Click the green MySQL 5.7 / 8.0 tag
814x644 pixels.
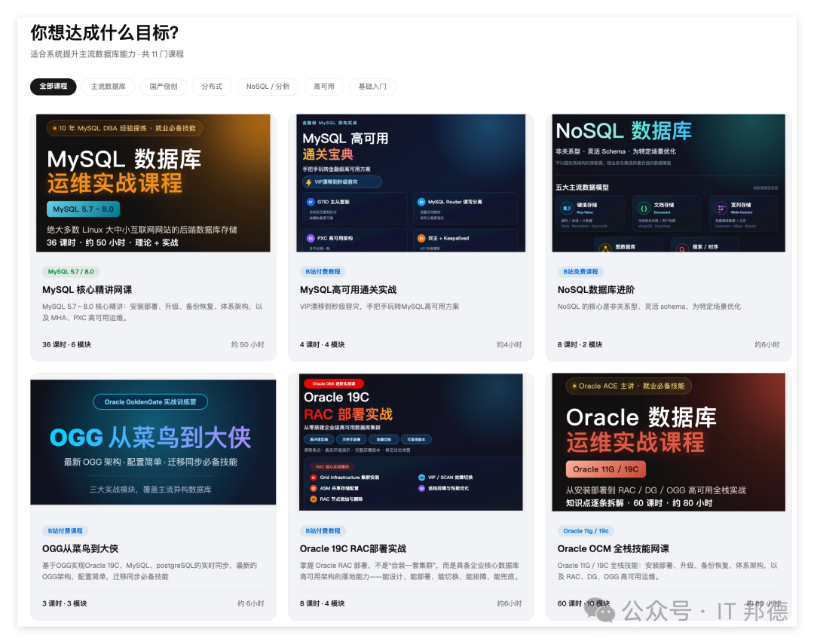coord(71,271)
